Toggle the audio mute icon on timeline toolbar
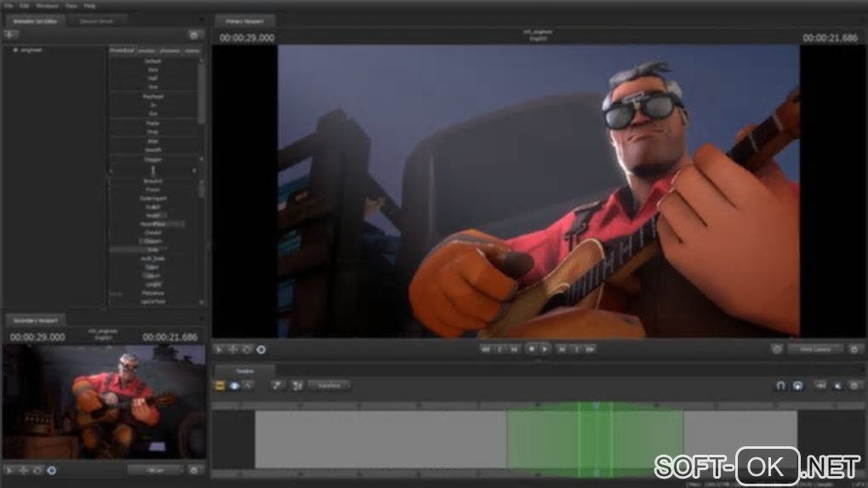Screen dimensions: 868x488 837,386
